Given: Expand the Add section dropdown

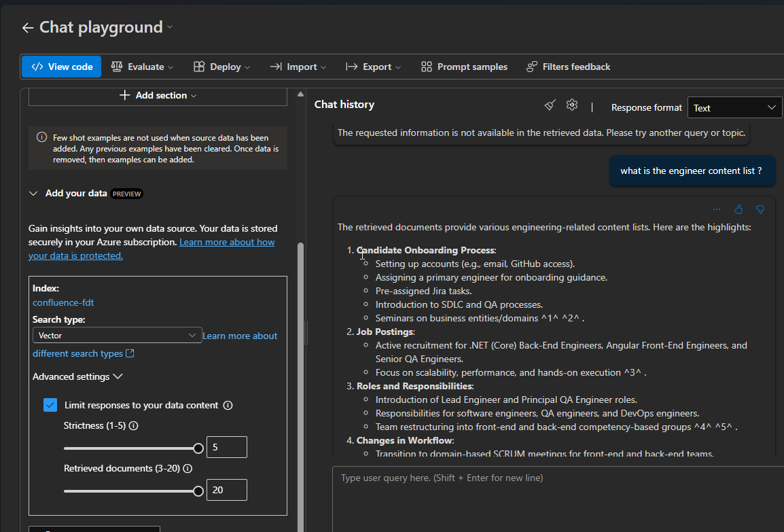Looking at the screenshot, I should (158, 96).
